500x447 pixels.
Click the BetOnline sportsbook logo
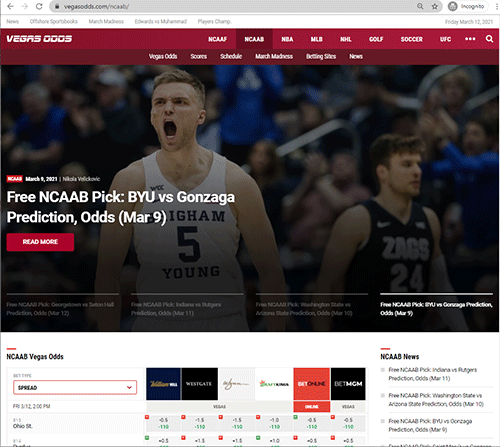311,384
